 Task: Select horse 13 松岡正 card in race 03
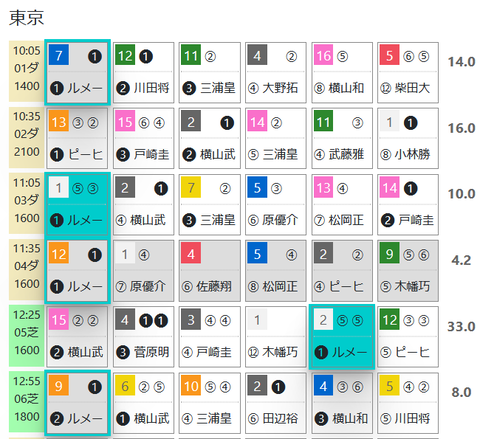[x=342, y=204]
